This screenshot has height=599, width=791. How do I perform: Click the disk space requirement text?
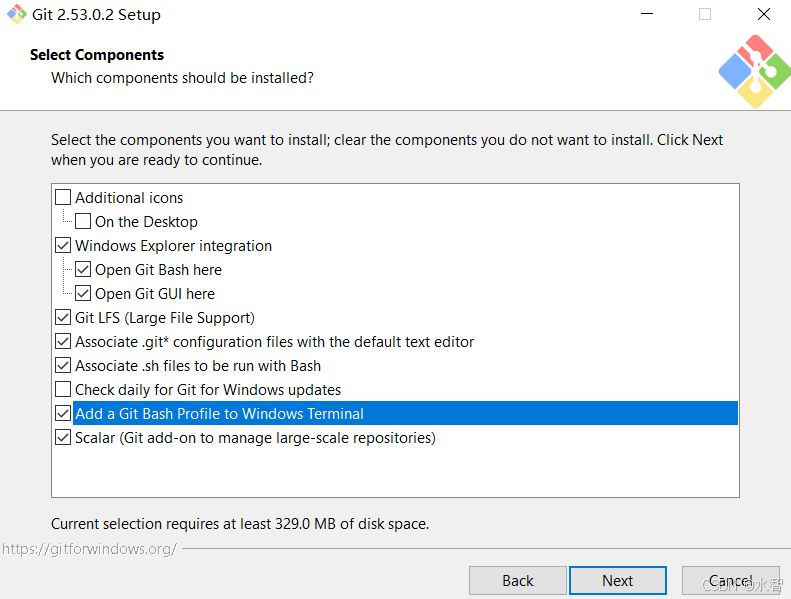coord(240,524)
